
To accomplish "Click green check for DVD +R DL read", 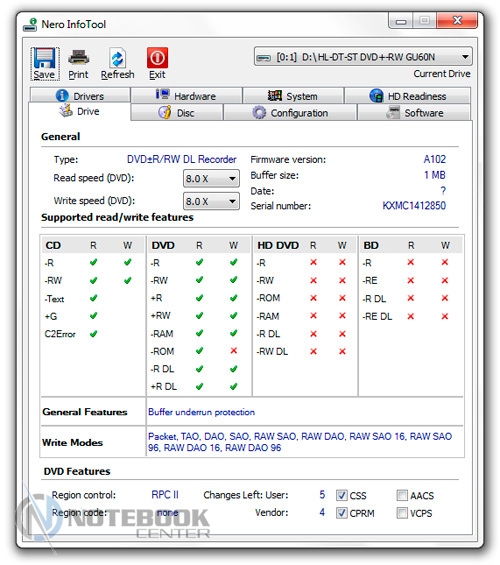I will pos(199,386).
